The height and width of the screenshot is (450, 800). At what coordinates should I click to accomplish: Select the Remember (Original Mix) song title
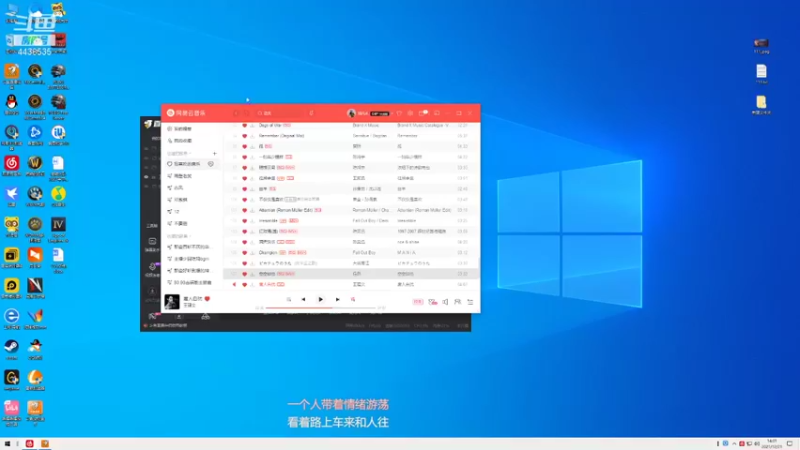click(x=282, y=136)
